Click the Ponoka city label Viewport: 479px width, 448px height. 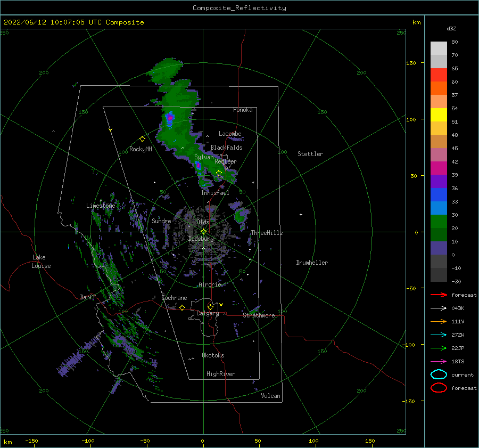point(243,110)
